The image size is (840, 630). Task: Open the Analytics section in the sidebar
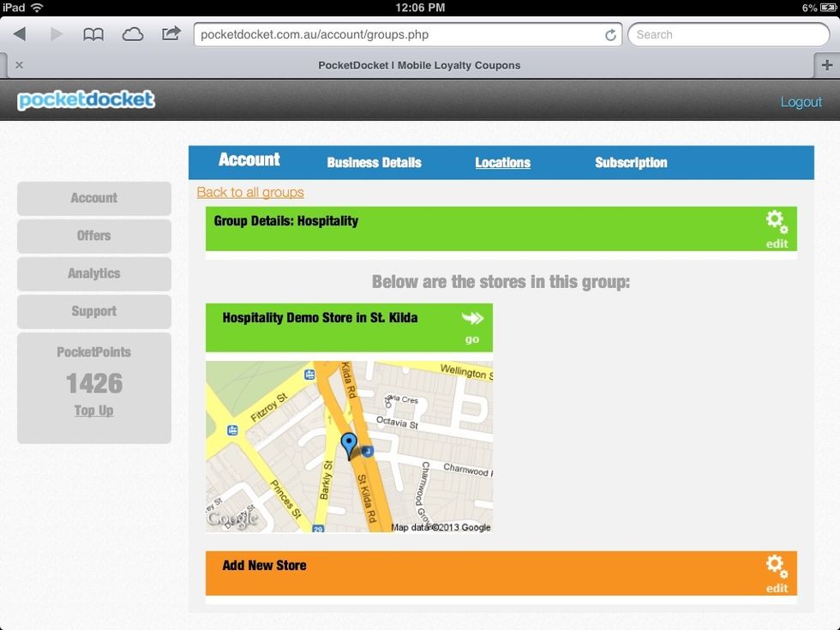point(93,273)
